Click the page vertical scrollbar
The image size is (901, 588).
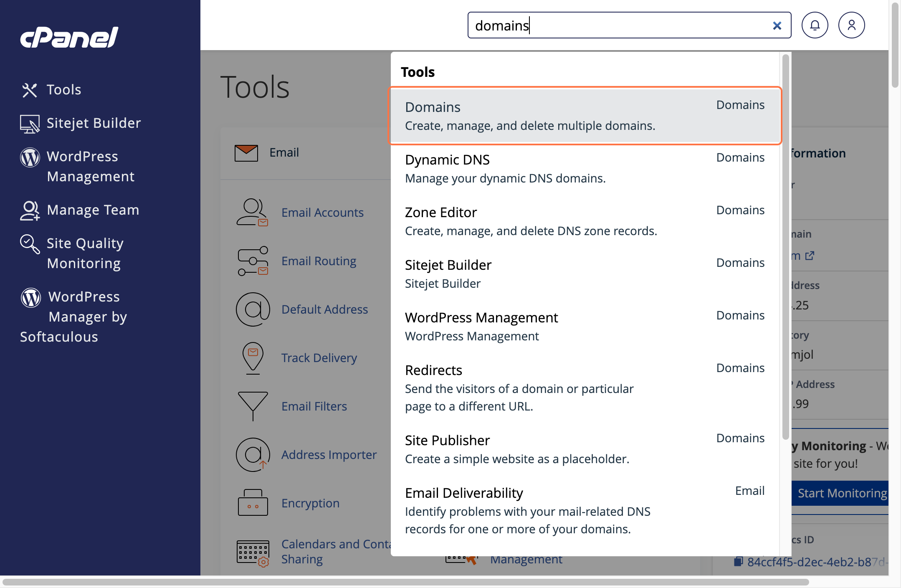(895, 45)
